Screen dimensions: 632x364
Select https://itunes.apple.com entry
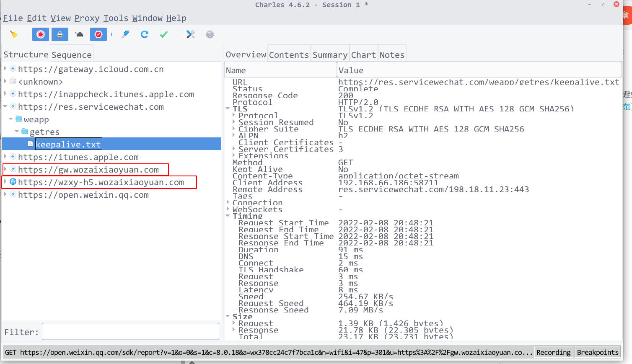[x=78, y=157]
